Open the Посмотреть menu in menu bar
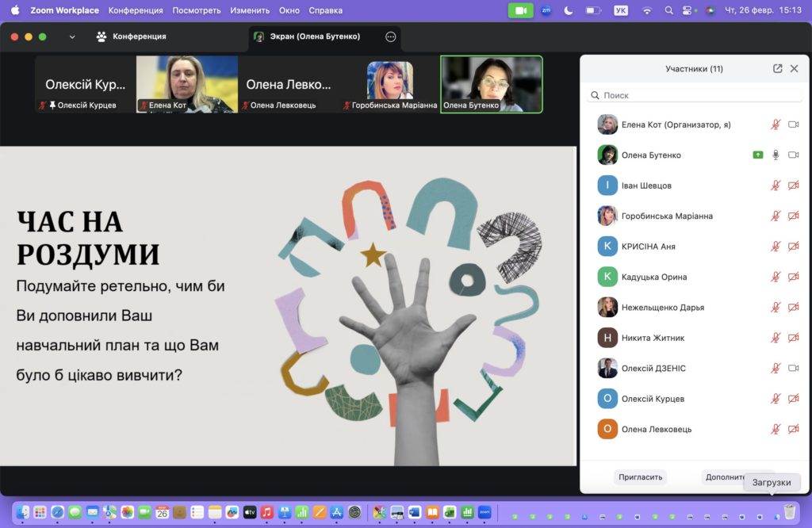Screen dimensions: 812x528 click(x=197, y=10)
